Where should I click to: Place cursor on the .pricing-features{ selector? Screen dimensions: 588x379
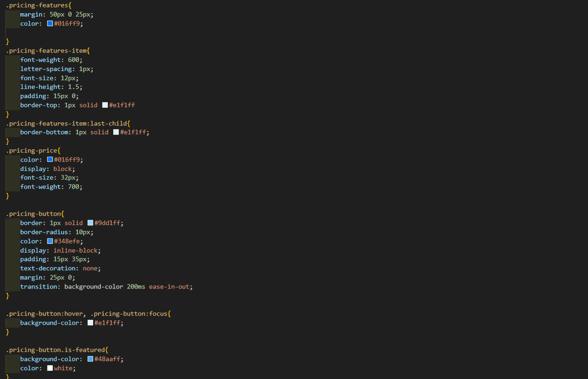point(39,5)
